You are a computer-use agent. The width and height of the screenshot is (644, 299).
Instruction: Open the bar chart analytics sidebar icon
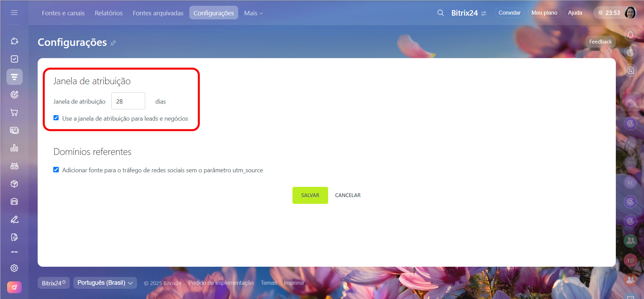click(x=14, y=148)
